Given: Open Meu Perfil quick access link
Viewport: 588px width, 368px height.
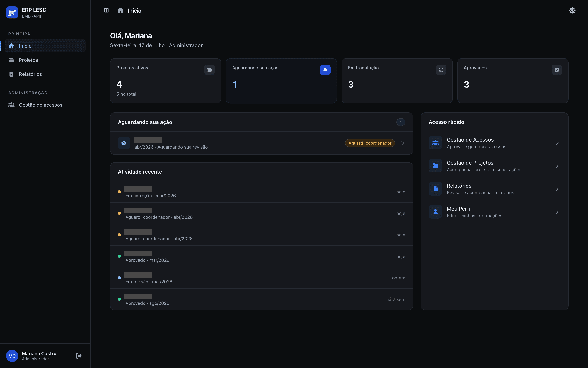Looking at the screenshot, I should coord(494,212).
